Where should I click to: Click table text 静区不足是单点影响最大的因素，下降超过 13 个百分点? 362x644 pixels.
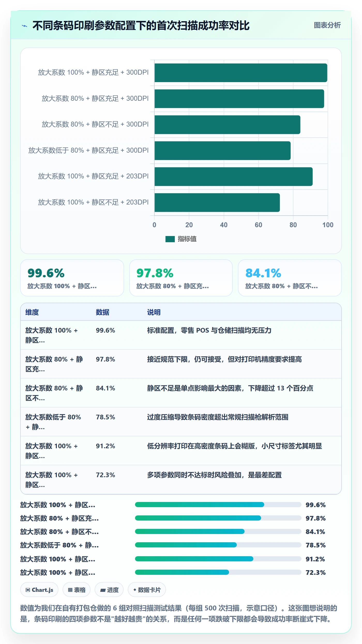(x=230, y=388)
